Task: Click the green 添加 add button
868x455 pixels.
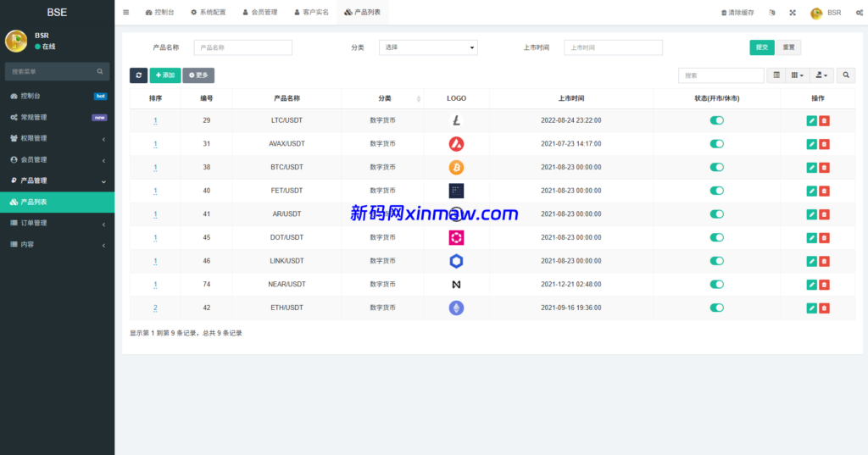Action: (165, 75)
